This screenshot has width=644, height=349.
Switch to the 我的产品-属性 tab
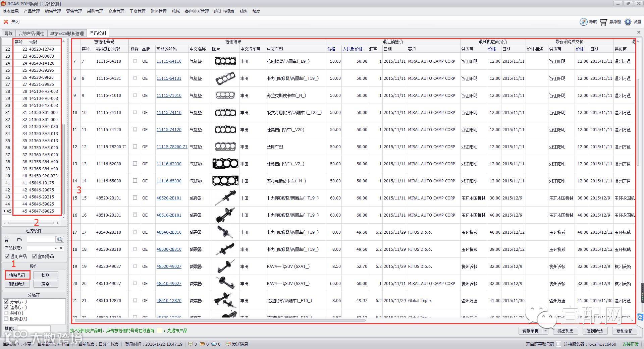pyautogui.click(x=31, y=34)
